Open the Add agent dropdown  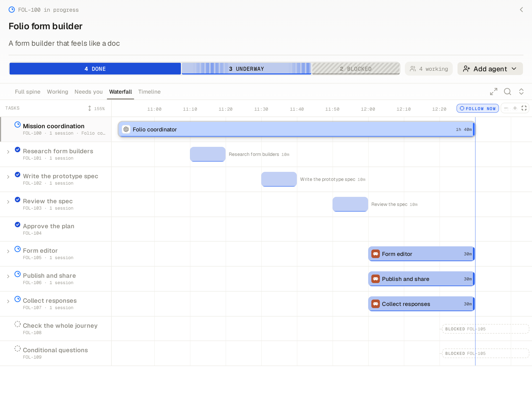pyautogui.click(x=490, y=69)
